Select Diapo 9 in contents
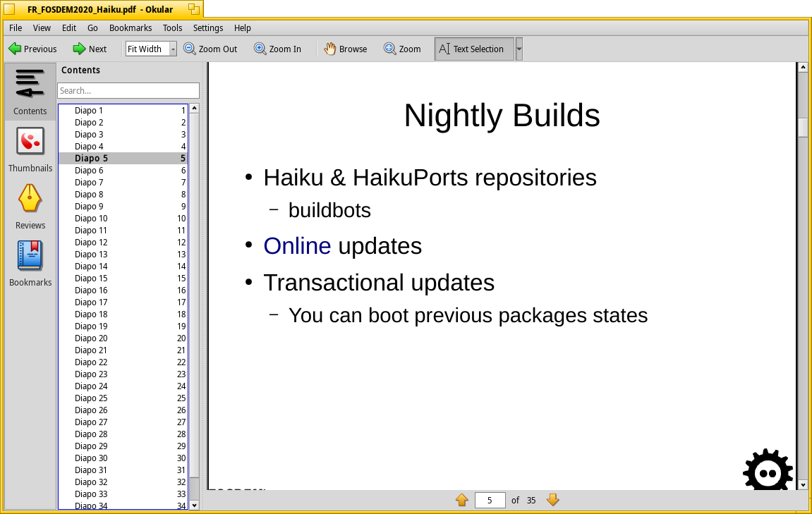Screen dimensions: 812x514 (x=123, y=206)
